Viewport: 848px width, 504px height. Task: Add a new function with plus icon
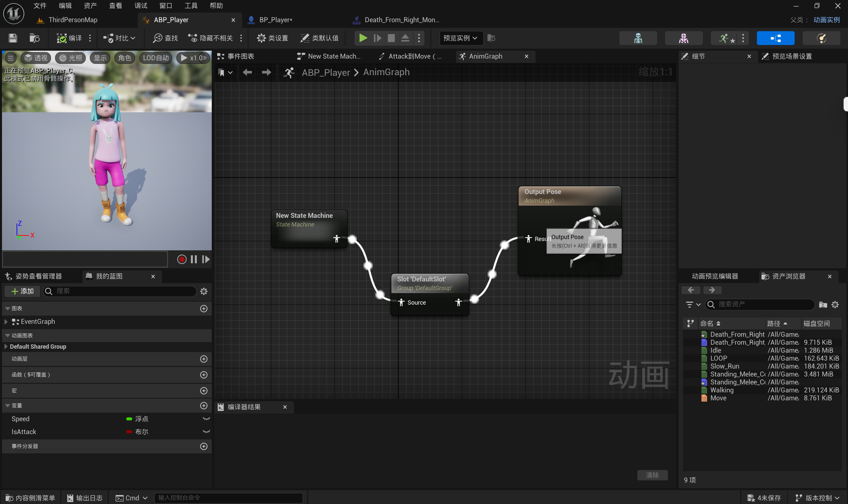pos(203,375)
